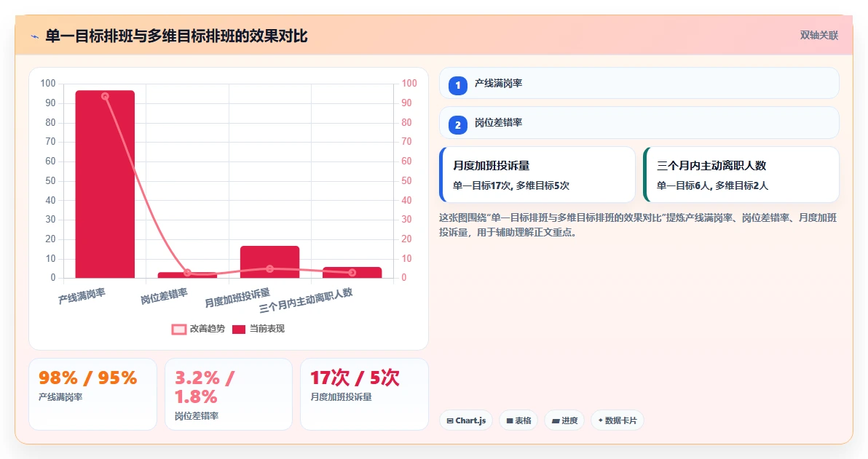Click the trend line point over 月度加班投诉量
868x459 pixels.
click(269, 268)
